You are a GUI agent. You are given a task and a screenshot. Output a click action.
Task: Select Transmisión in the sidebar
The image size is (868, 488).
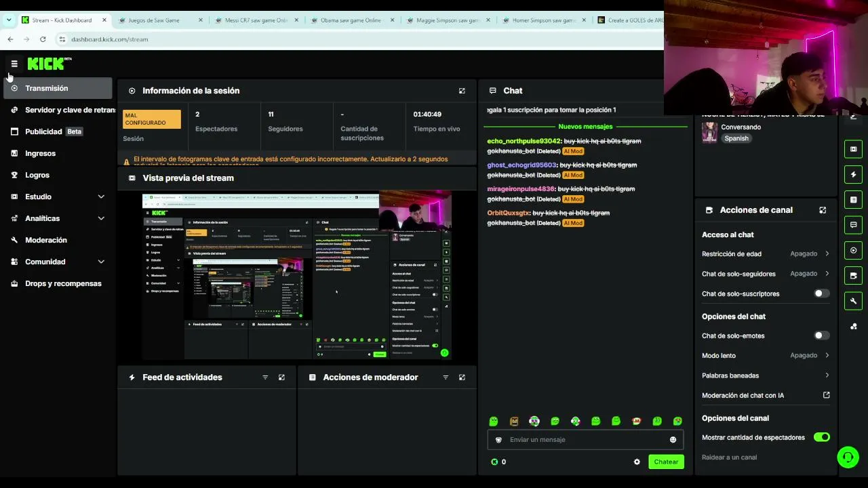(x=58, y=88)
